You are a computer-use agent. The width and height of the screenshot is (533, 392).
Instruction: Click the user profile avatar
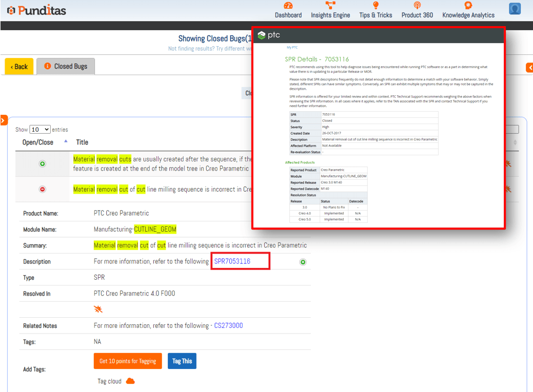pyautogui.click(x=515, y=9)
